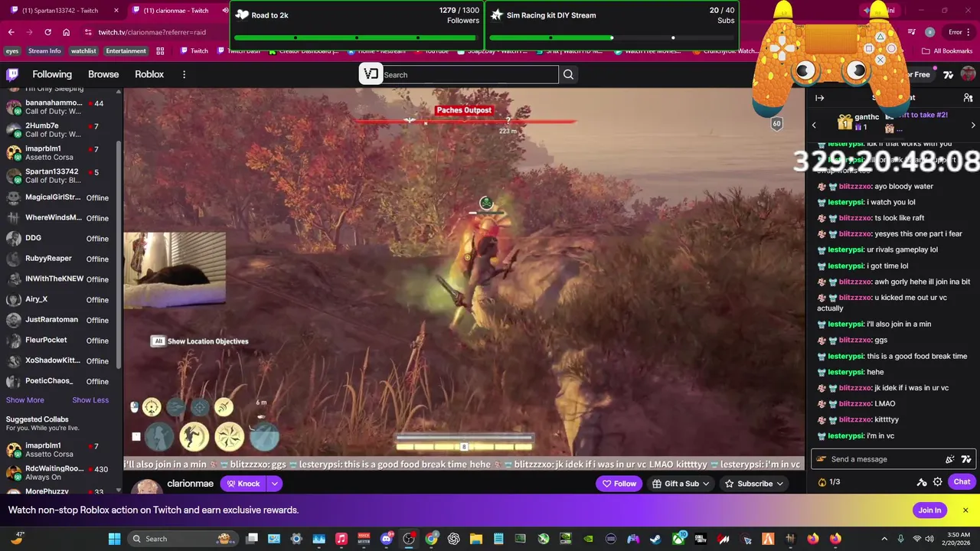
Task: Toggle microphone tray icon
Action: coord(901,539)
